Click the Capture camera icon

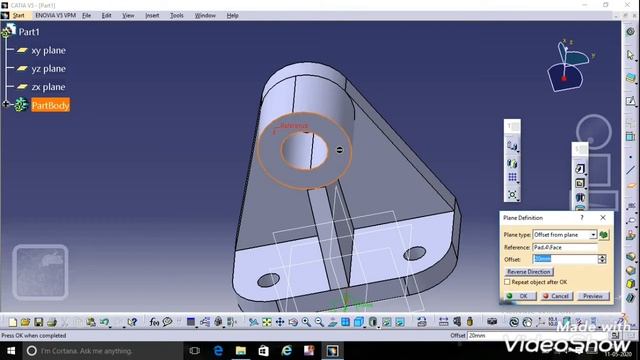[x=492, y=322]
